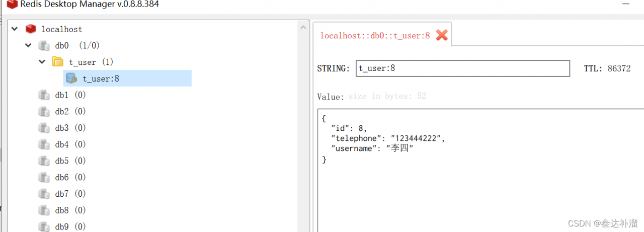Click the db0 database icon
644x232 pixels.
[x=44, y=46]
